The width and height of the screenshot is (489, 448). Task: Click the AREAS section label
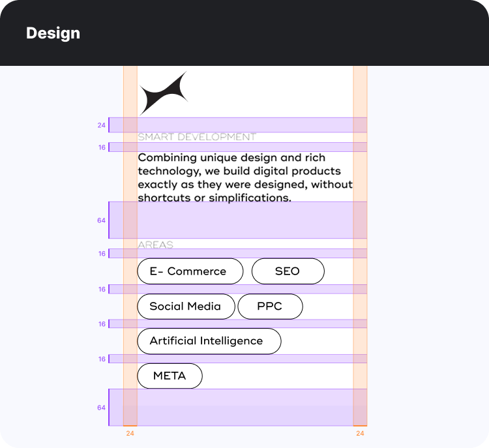click(x=155, y=245)
